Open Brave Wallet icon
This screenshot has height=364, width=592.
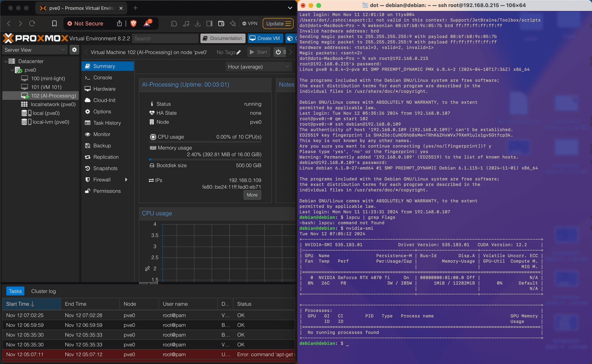point(221,23)
